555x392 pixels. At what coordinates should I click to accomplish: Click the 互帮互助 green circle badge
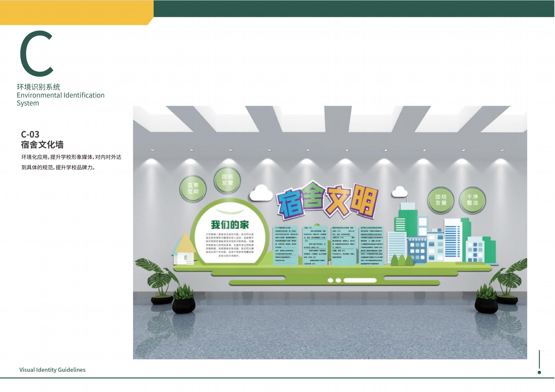193,188
